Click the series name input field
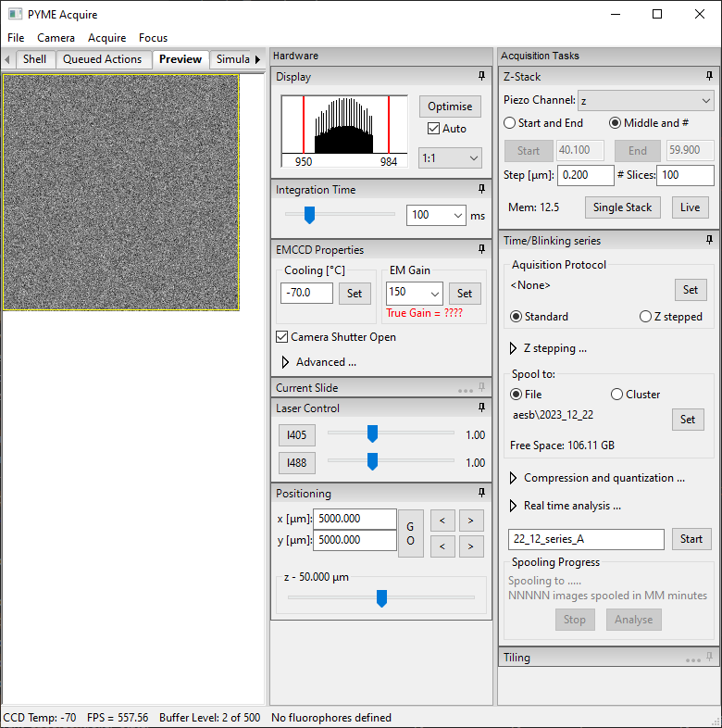Screen dimensions: 722x728 [586, 539]
